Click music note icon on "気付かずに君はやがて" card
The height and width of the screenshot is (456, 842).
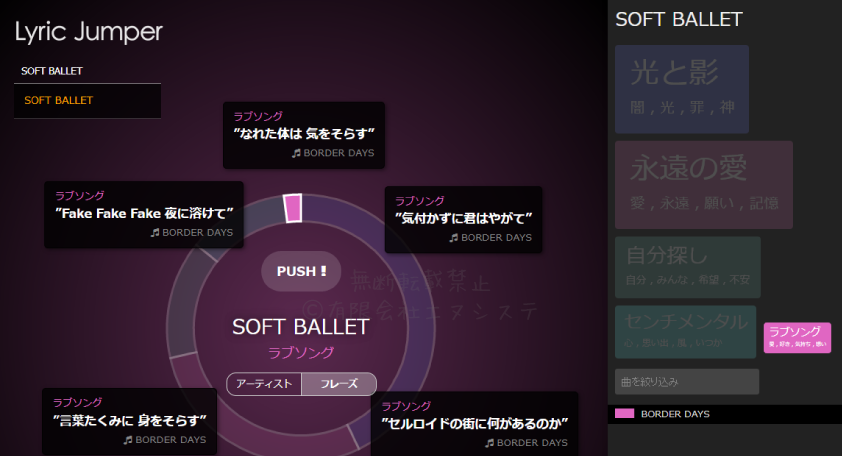pos(454,237)
